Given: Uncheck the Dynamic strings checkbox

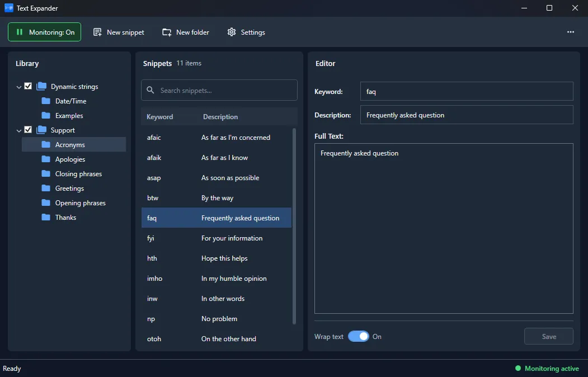Looking at the screenshot, I should [x=28, y=86].
